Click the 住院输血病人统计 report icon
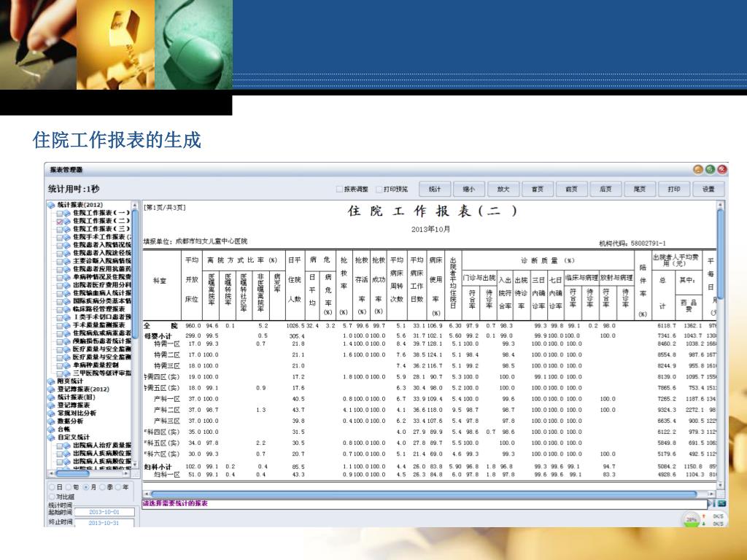 pos(67,293)
